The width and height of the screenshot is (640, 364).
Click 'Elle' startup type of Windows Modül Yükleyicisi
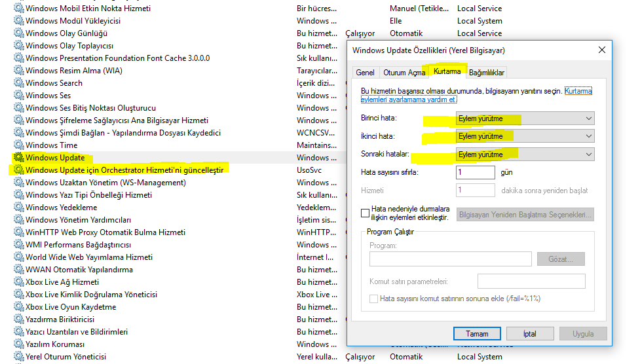396,20
